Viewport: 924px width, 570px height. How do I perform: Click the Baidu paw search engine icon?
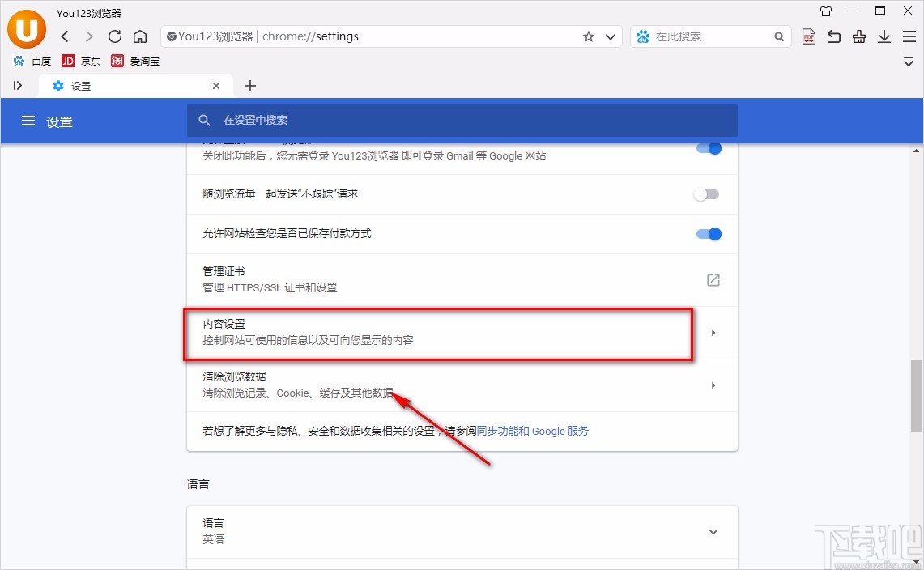[x=643, y=36]
